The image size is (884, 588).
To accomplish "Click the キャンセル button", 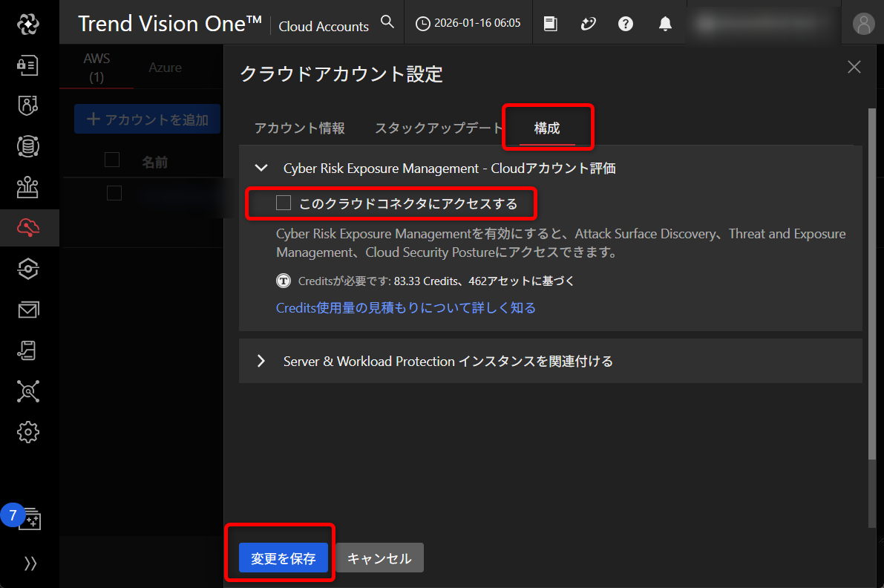I will tap(379, 558).
